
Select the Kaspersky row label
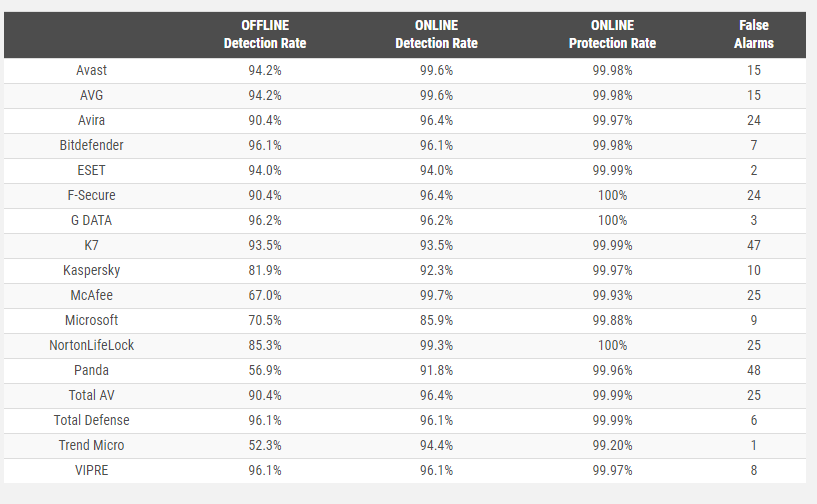tap(91, 271)
